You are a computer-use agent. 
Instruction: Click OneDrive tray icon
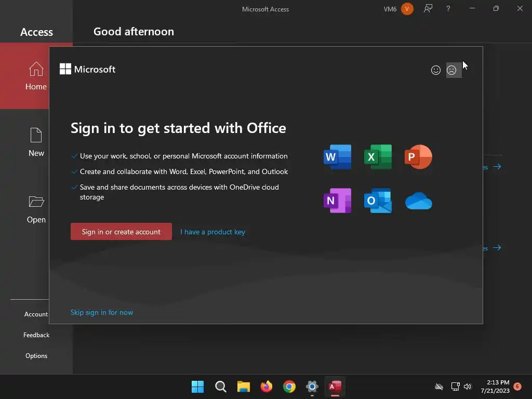[438, 387]
